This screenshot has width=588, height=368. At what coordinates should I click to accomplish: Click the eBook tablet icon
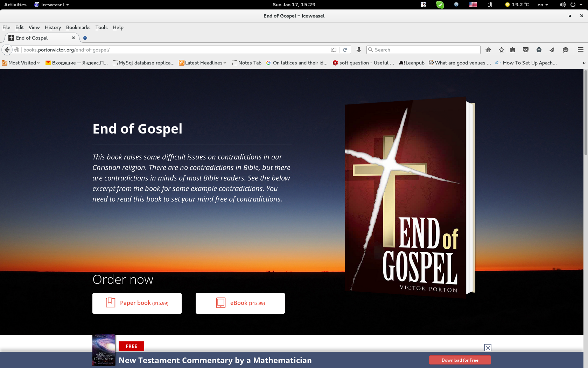click(221, 302)
